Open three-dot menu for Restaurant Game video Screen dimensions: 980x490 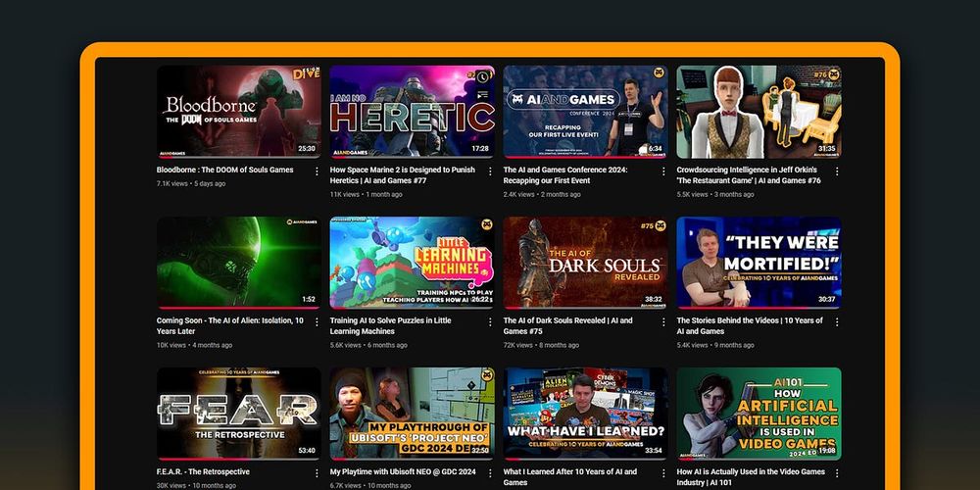[x=837, y=171]
